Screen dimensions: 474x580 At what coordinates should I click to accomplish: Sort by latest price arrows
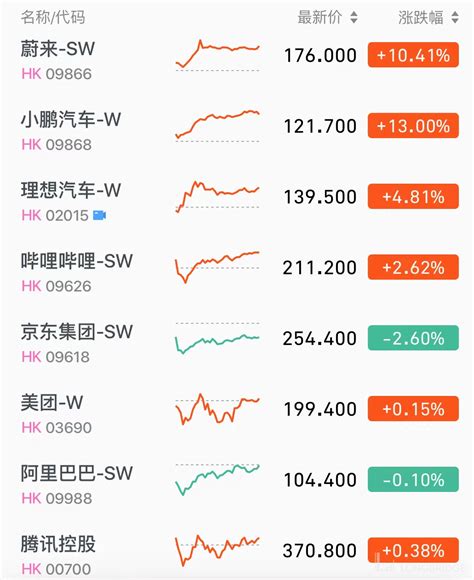tap(354, 17)
